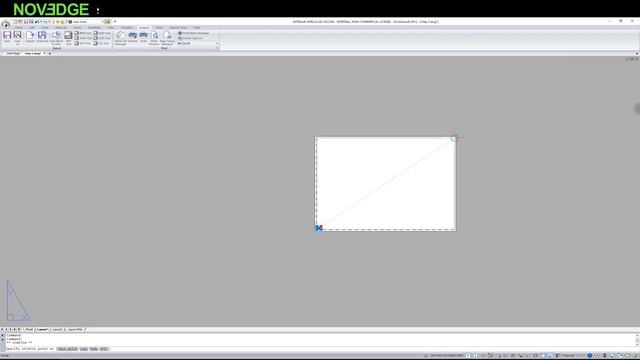Switch to the Home ribbon tab
This screenshot has width=640, height=360.
pos(19,28)
